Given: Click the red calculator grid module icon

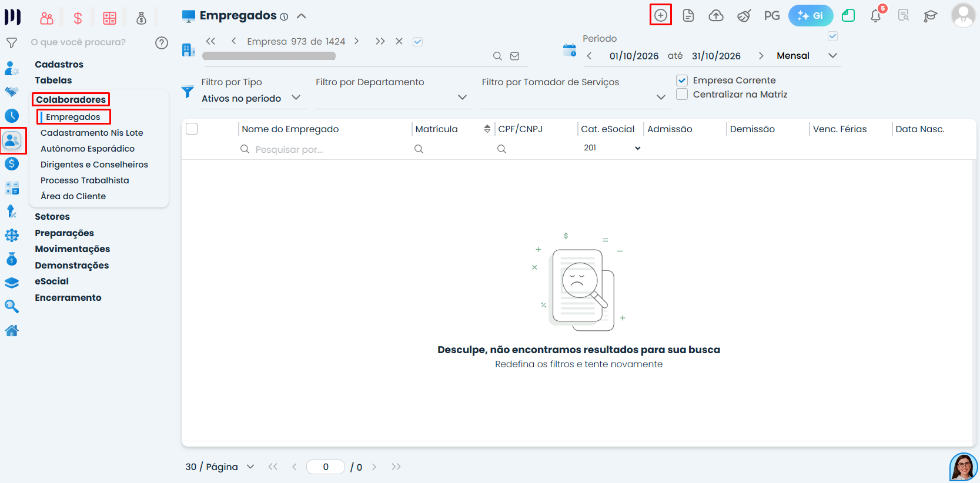Looking at the screenshot, I should point(109,18).
